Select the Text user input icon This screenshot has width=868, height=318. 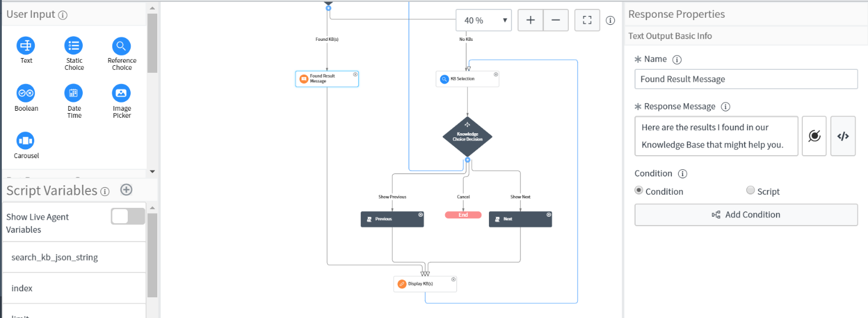tap(26, 46)
